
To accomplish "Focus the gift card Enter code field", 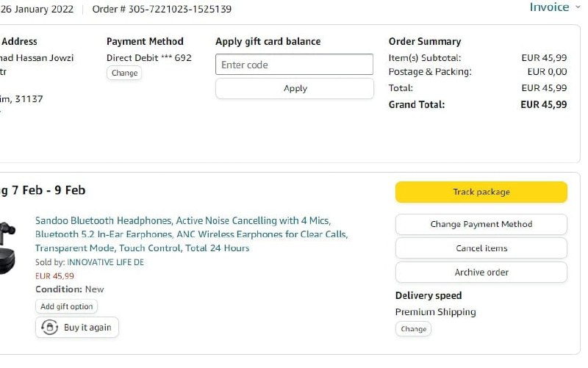I will point(294,65).
